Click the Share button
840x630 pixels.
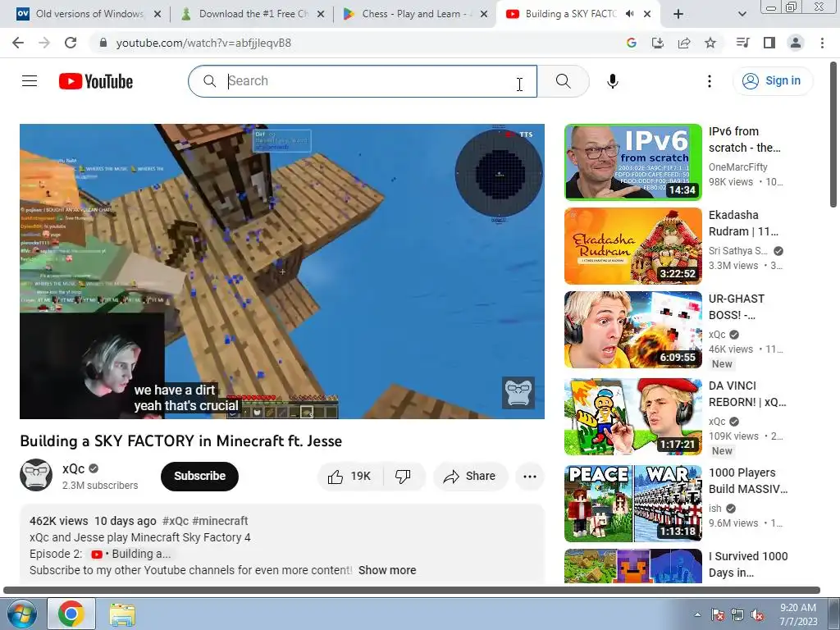point(470,477)
